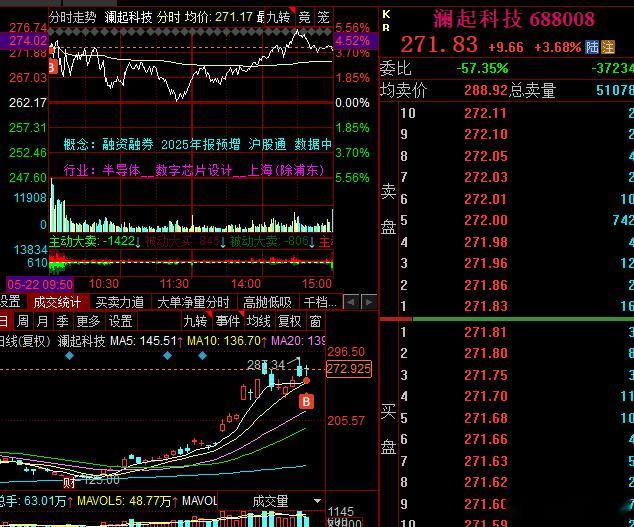Click the K/R icon left of stock name
Image resolution: width=634 pixels, height=527 pixels.
pyautogui.click(x=386, y=21)
